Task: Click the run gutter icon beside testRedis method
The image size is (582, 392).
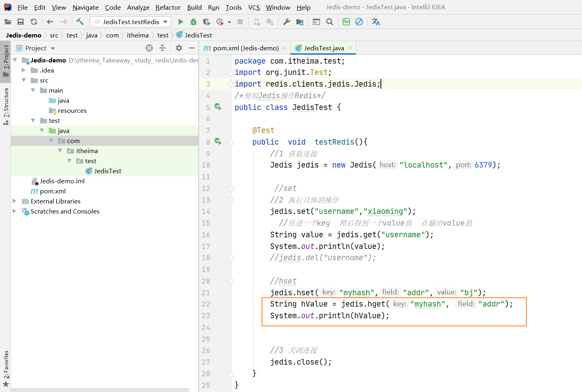Action: (218, 141)
